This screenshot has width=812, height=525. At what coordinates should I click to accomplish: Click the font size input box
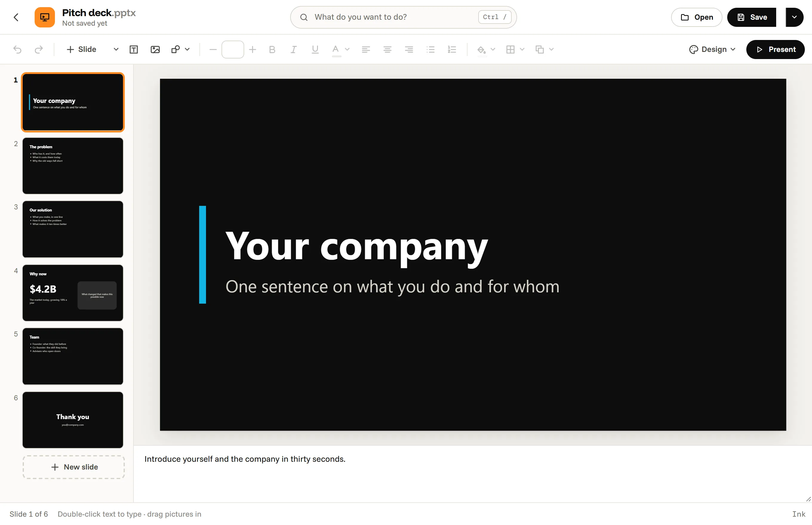[x=233, y=50]
